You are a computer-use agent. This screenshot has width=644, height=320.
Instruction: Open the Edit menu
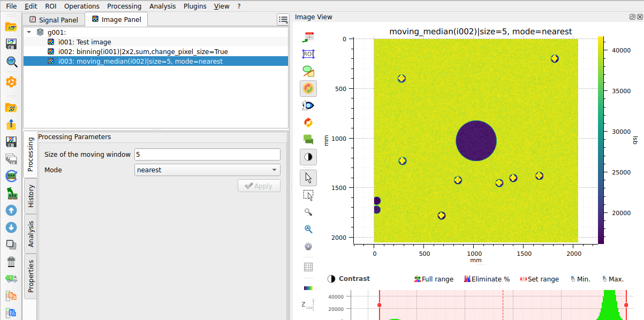coord(31,6)
